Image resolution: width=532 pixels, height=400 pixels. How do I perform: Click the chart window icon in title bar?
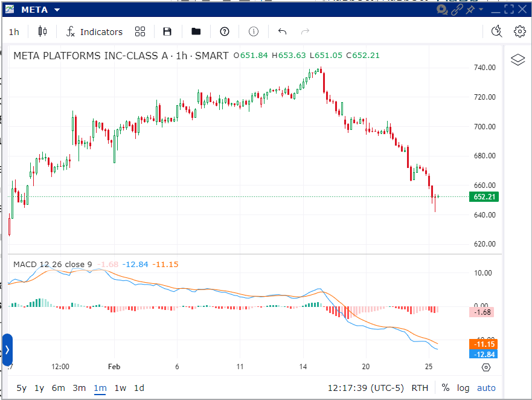point(10,9)
